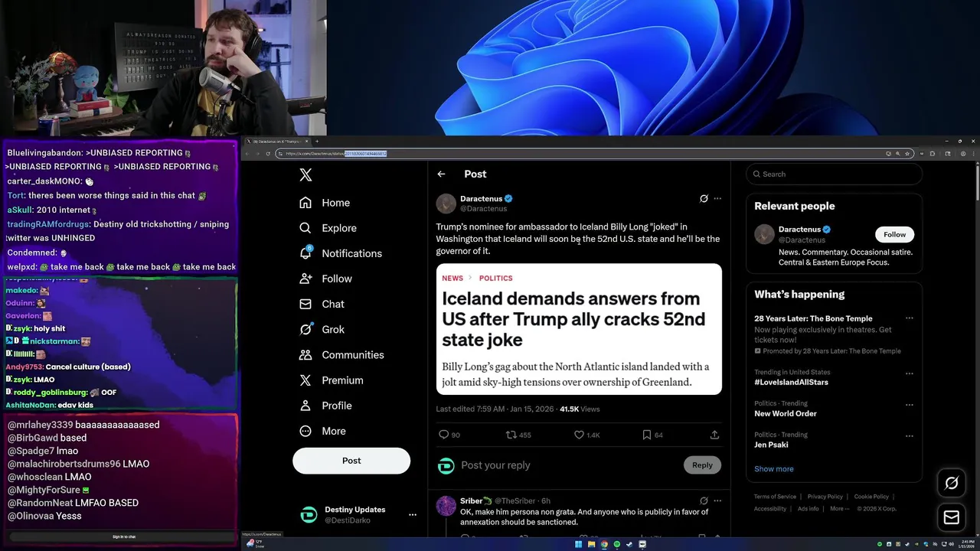Click the grey Reply button
The image size is (980, 551).
click(x=702, y=465)
